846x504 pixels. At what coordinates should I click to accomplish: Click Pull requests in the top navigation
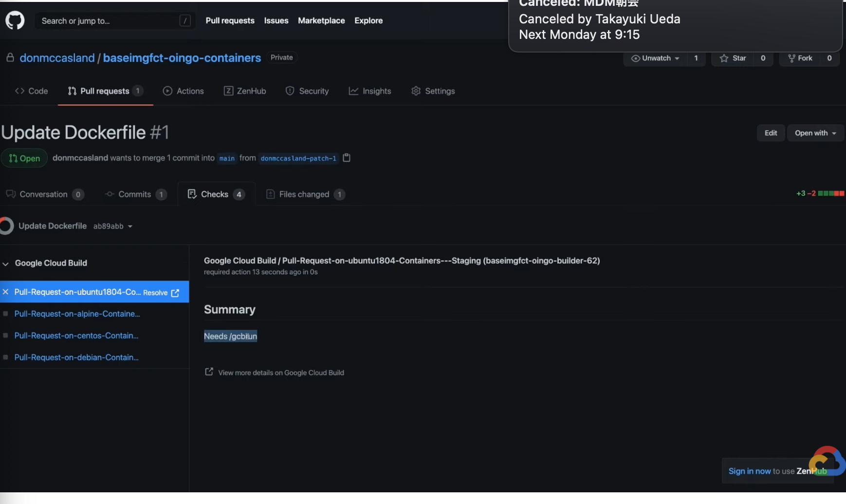tap(230, 20)
